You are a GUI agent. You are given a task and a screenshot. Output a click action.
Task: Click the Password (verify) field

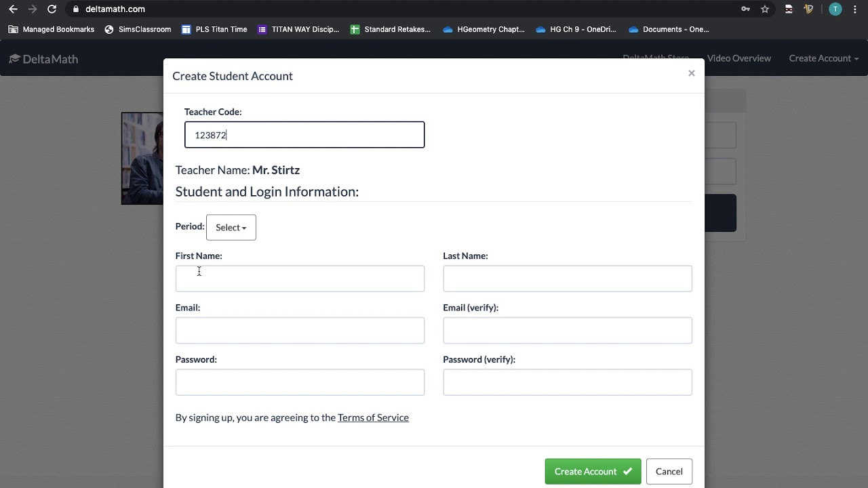tap(568, 382)
